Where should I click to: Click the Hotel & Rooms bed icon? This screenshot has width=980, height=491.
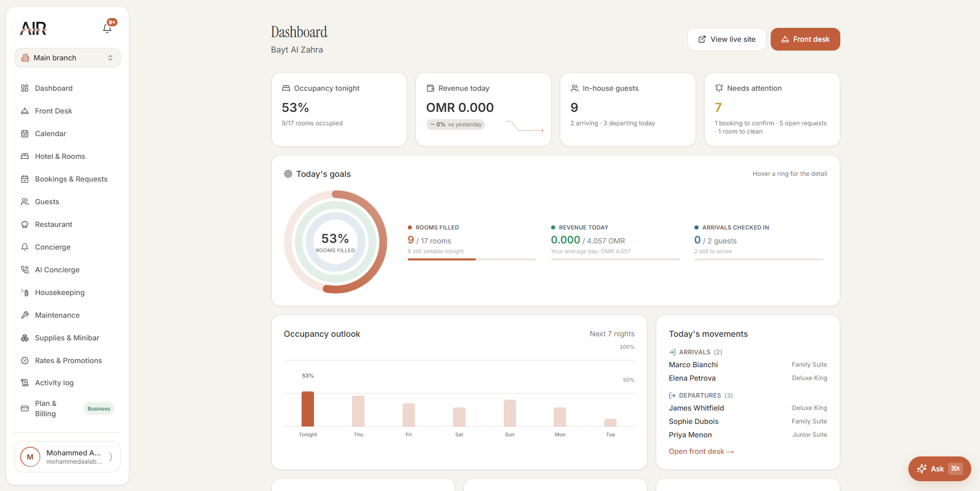tap(25, 156)
